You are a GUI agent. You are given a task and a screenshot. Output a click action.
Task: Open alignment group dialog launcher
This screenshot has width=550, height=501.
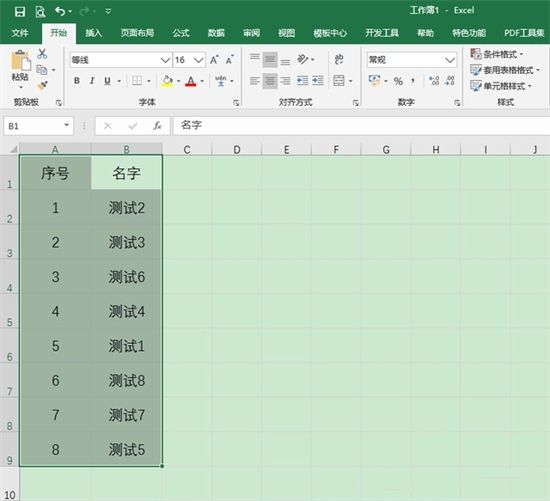click(356, 103)
